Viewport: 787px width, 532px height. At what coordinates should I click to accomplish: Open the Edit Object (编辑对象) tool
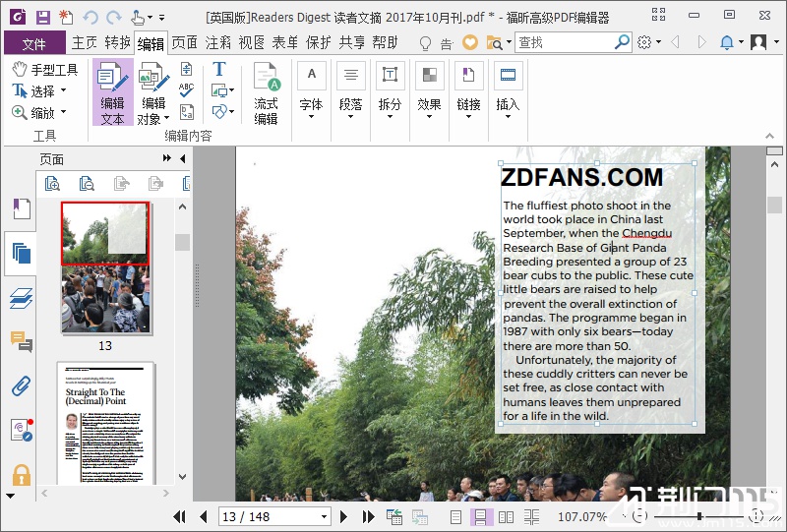[153, 92]
